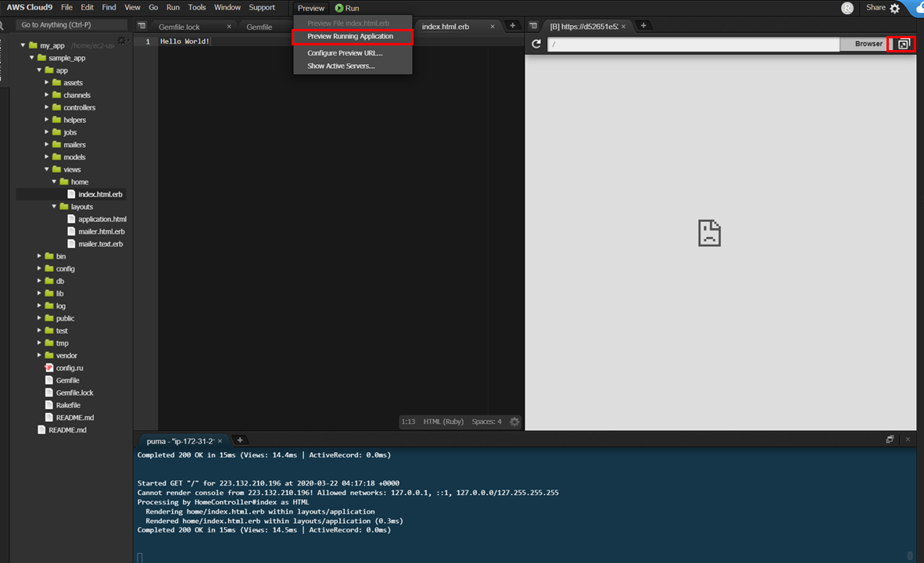Viewport: 924px width, 563px height.
Task: Click the 1:13 cursor position indicator
Action: (408, 421)
